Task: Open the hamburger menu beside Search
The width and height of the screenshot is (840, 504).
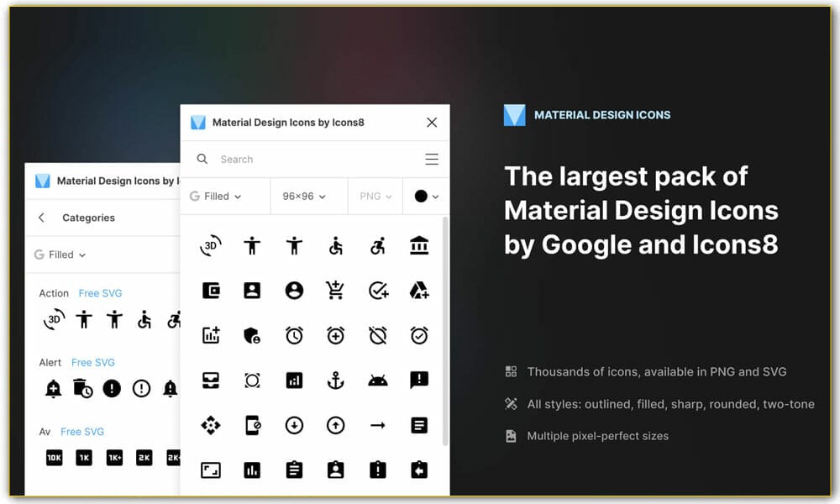Action: pos(432,159)
